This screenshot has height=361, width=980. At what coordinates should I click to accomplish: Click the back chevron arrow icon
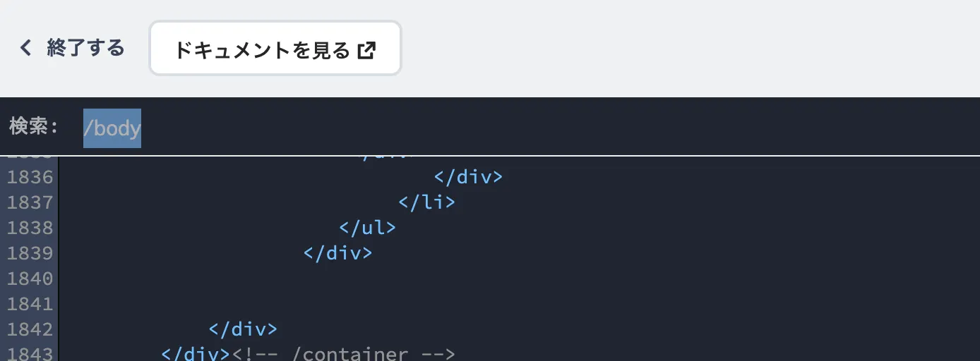coord(25,48)
